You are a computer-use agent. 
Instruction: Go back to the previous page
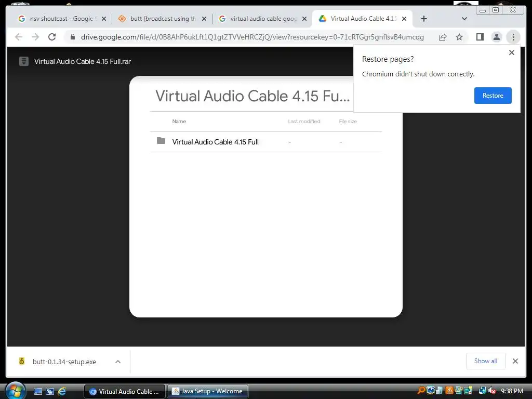coord(19,37)
